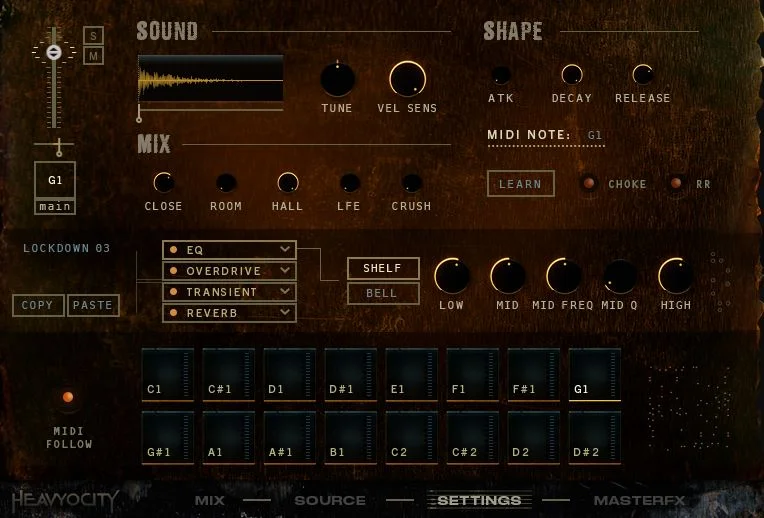Switch to the MIX page

coord(210,500)
